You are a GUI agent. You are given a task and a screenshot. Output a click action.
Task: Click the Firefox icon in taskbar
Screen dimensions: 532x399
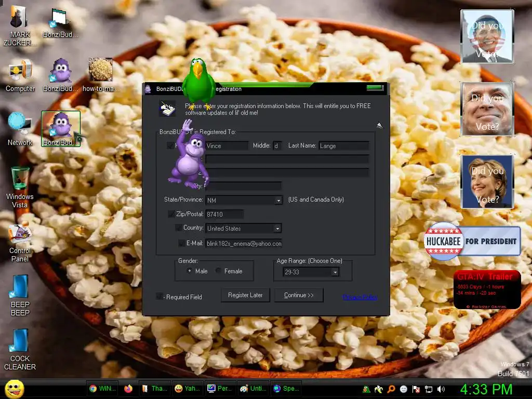[x=128, y=389]
